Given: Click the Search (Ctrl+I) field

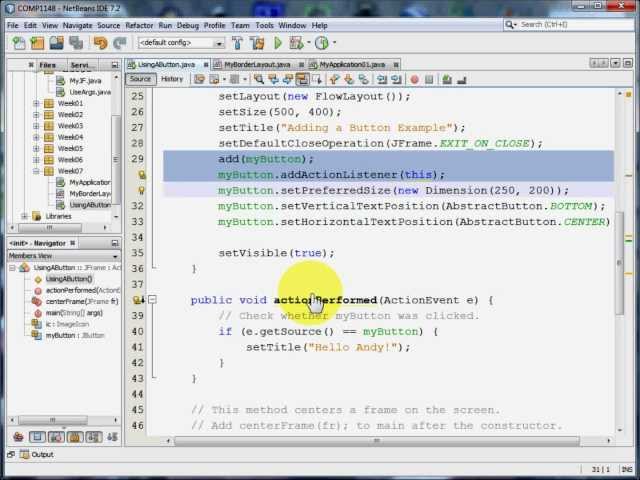Looking at the screenshot, I should point(568,25).
